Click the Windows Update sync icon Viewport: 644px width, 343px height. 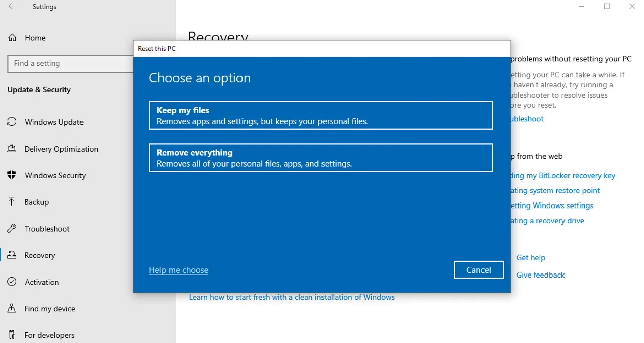point(12,122)
